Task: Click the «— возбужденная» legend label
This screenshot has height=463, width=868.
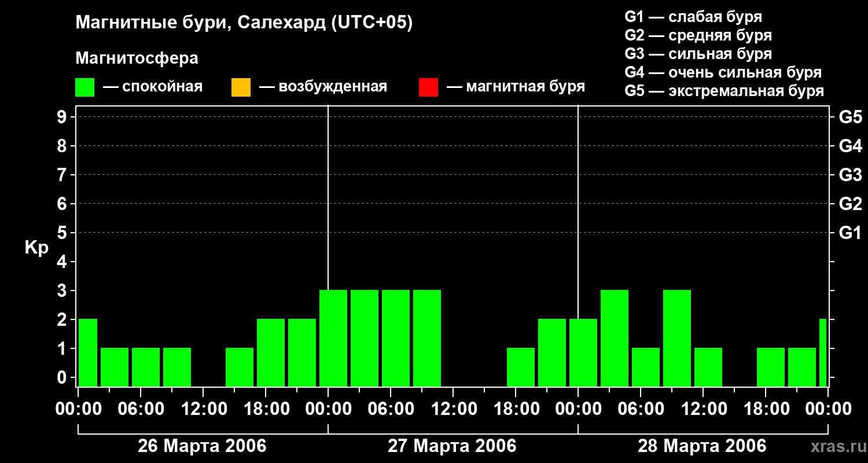Action: coord(323,87)
